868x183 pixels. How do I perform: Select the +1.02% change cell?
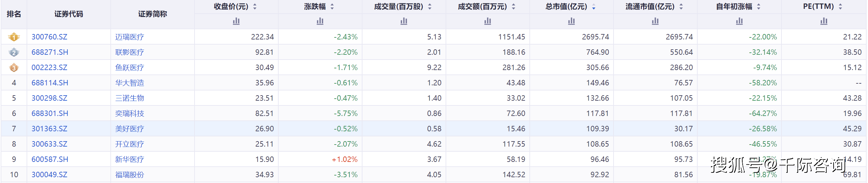tap(320, 159)
